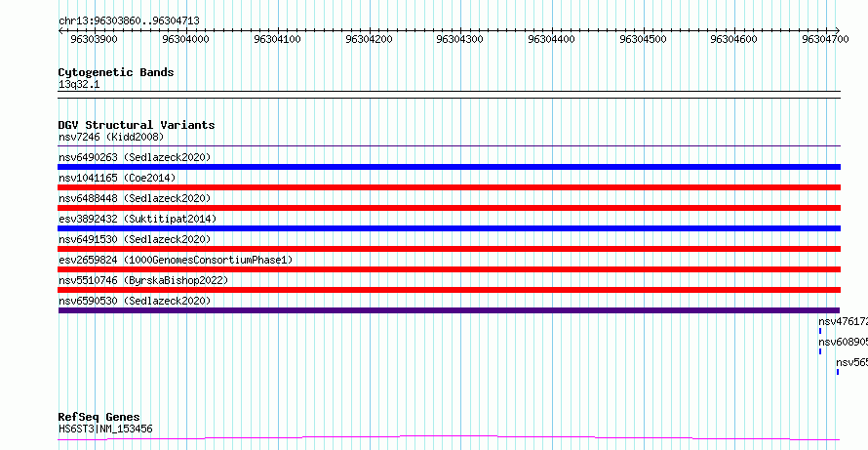Click the Cytogenetic Bands track title
This screenshot has height=450, width=868.
116,72
